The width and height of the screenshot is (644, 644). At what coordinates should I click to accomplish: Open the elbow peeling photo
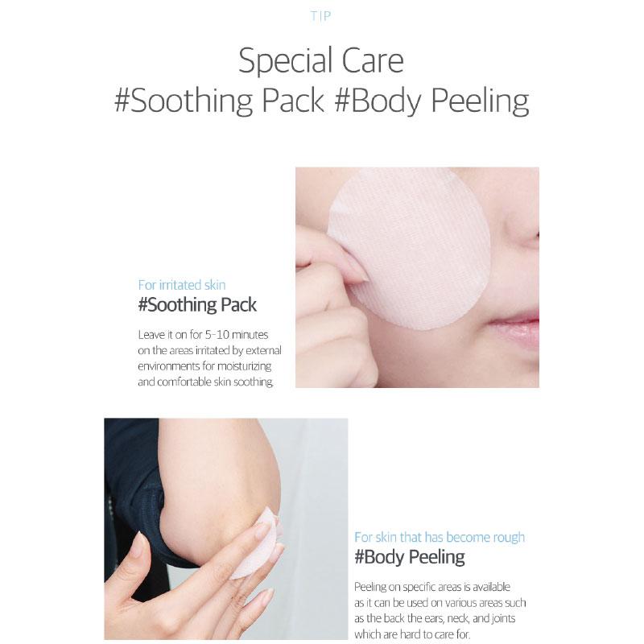click(x=226, y=529)
